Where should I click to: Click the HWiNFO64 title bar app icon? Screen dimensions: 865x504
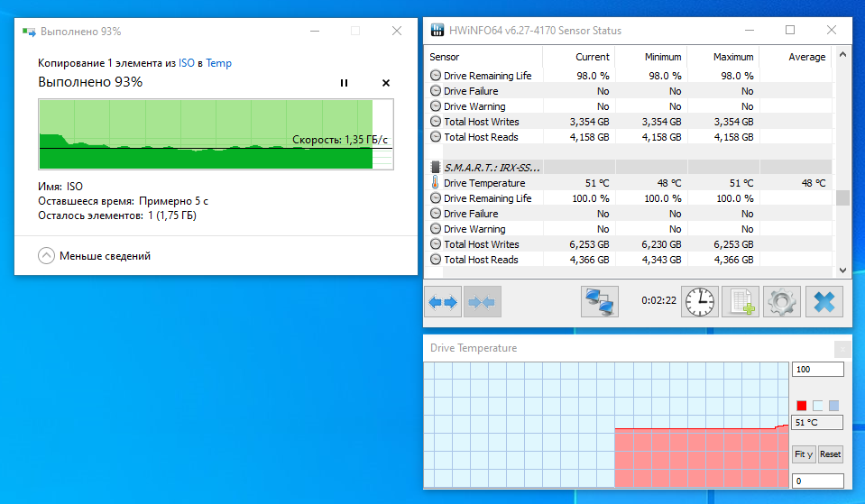[x=437, y=31]
